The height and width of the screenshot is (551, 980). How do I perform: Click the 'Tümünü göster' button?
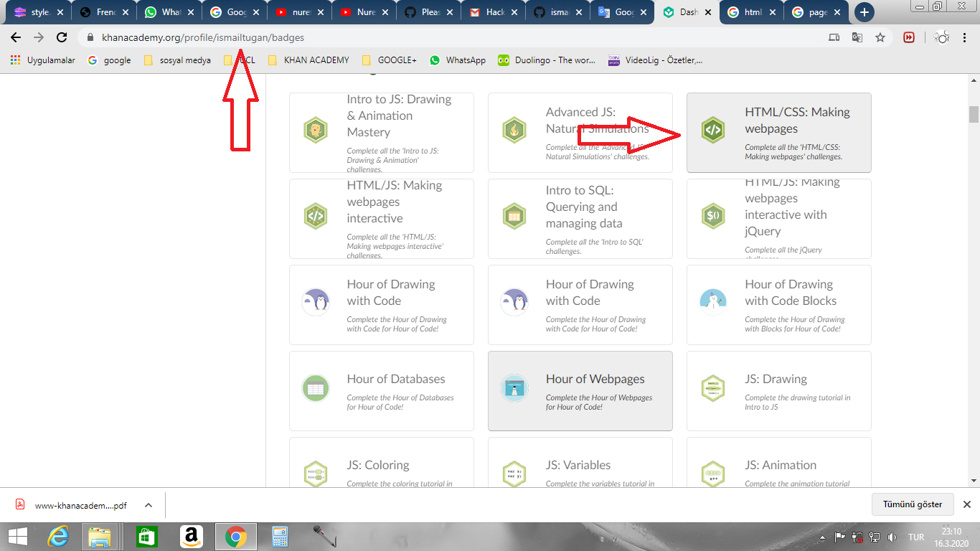click(x=913, y=504)
